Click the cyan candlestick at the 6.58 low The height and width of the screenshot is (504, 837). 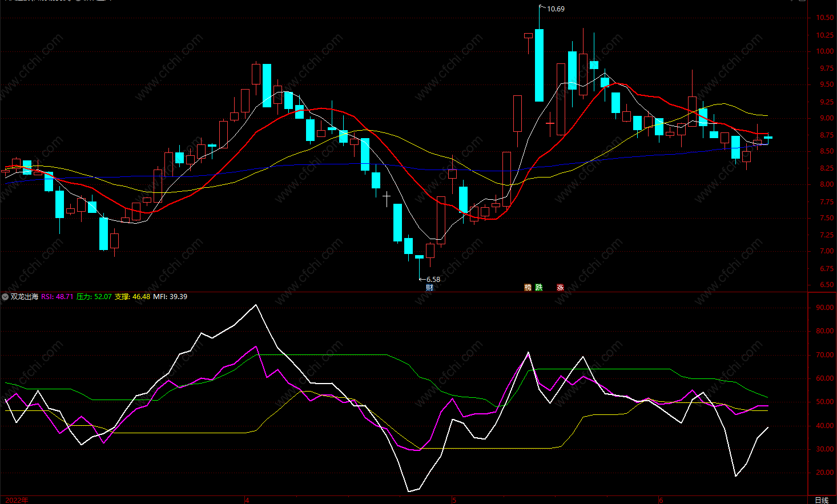point(419,257)
